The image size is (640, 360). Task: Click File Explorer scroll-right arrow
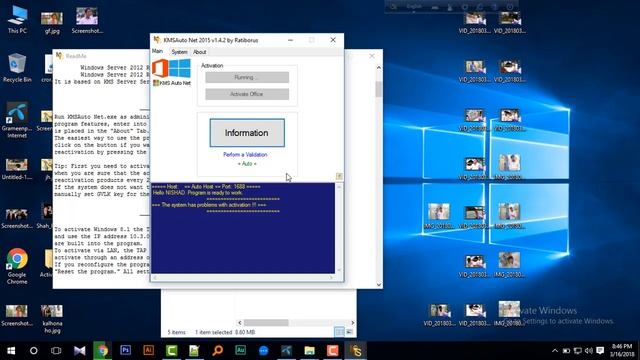point(353,322)
